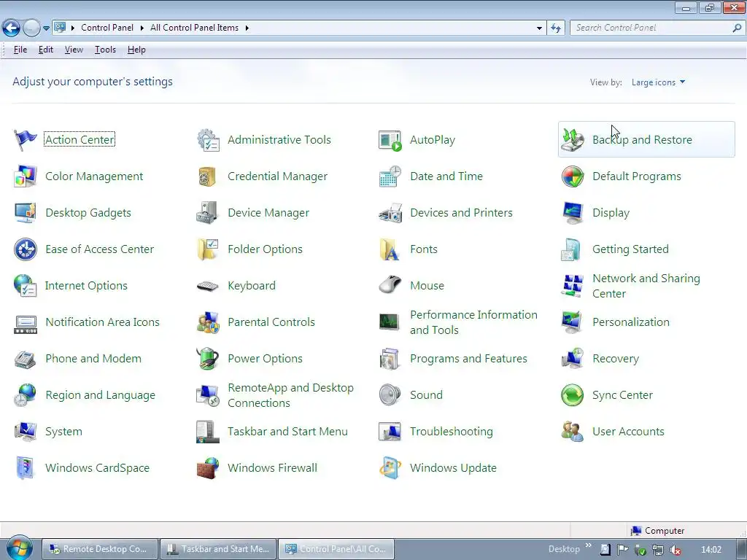Expand arrow after All Control Panel Items
747x560 pixels.
coord(247,28)
